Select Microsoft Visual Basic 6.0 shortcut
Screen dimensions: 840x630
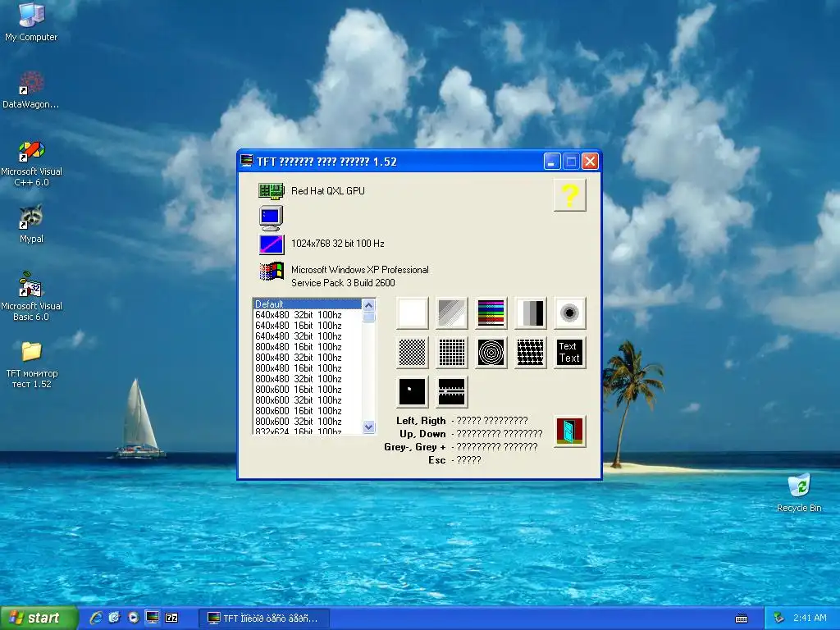[32, 297]
